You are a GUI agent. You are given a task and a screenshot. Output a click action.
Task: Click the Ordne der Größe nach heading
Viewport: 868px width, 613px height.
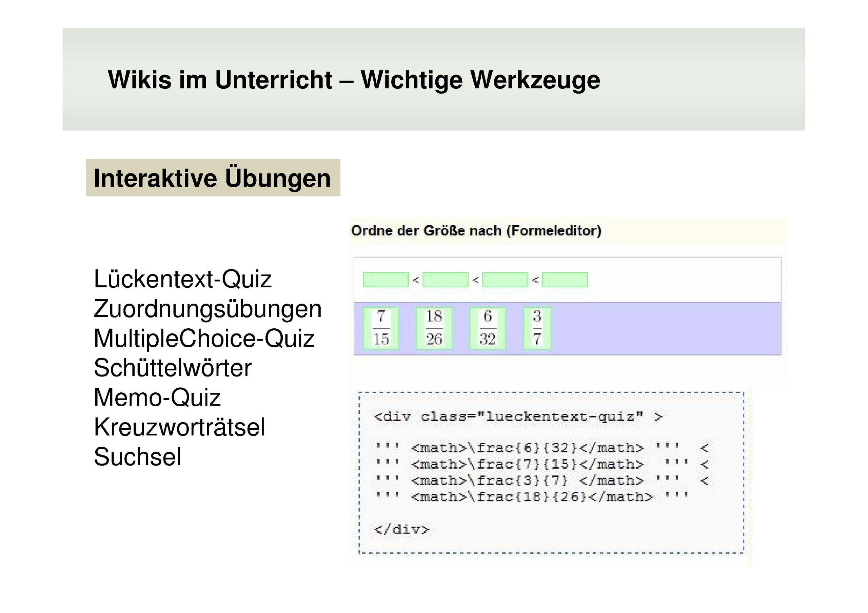(476, 230)
